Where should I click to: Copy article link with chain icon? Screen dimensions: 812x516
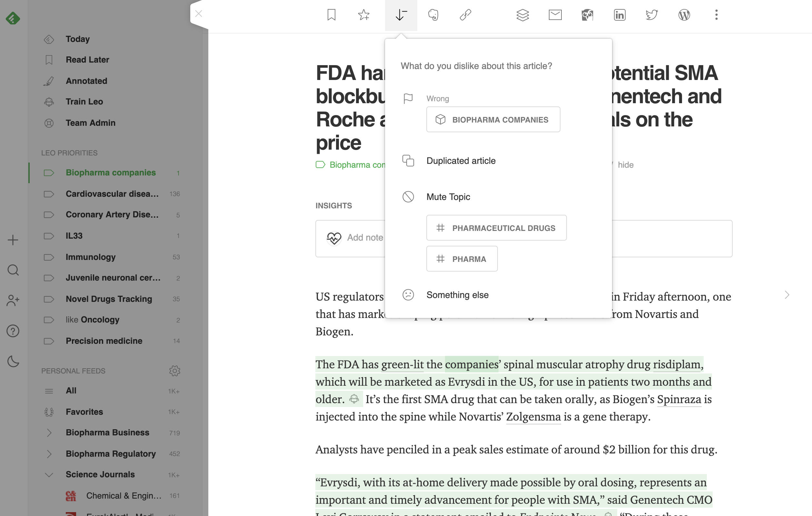(465, 15)
